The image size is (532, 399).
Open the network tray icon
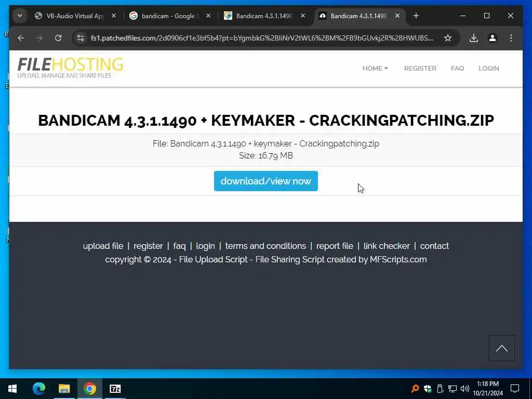point(453,389)
